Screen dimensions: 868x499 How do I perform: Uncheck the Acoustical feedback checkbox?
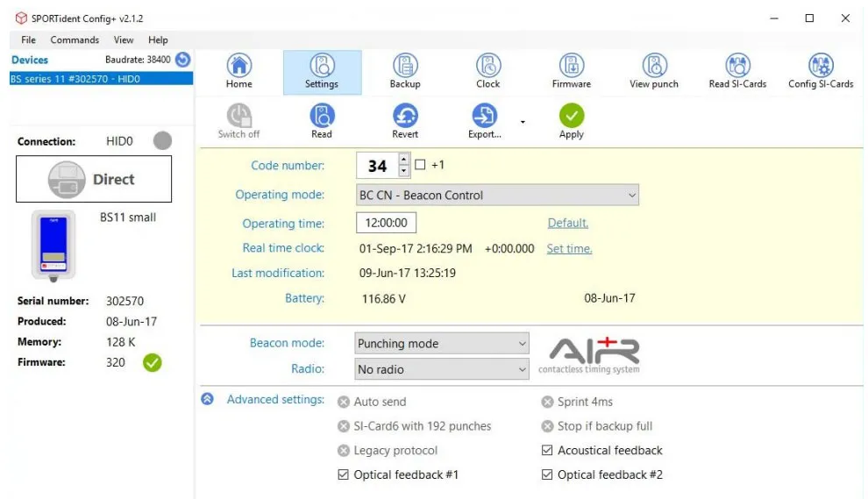pos(547,450)
